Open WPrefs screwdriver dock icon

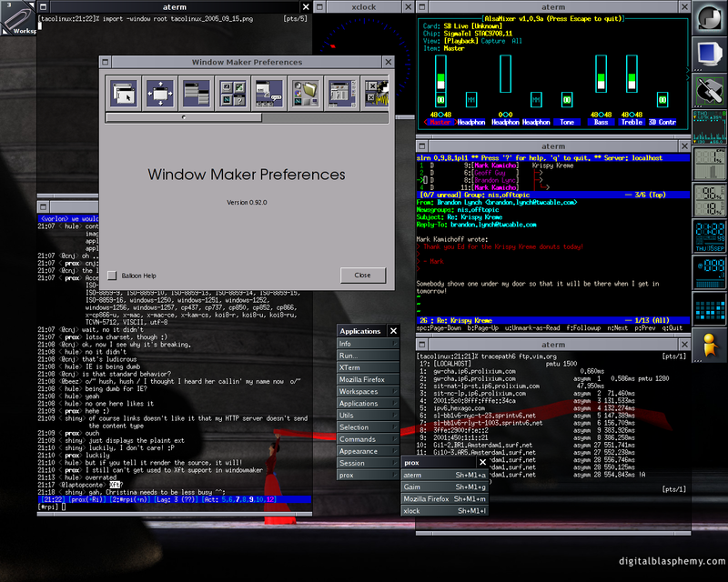tap(710, 91)
